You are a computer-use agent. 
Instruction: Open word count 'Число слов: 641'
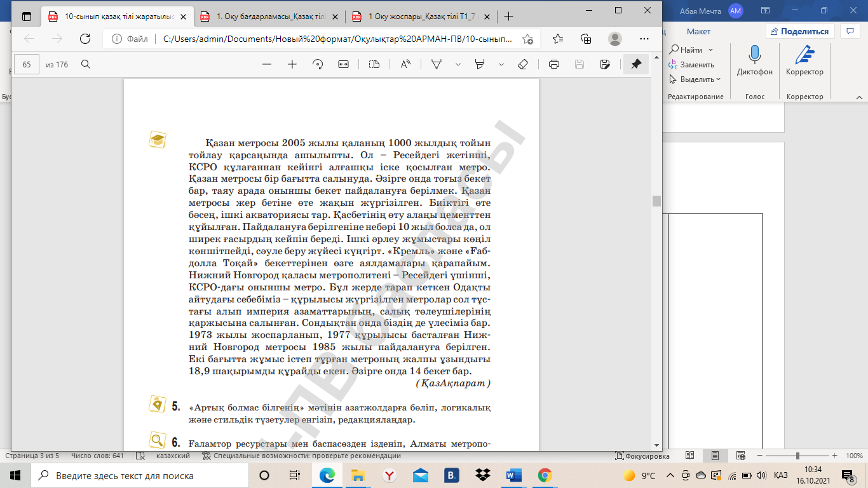click(x=97, y=456)
